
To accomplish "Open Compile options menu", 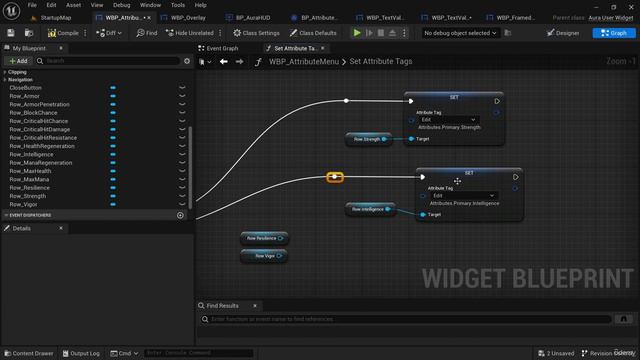I will pyautogui.click(x=85, y=33).
